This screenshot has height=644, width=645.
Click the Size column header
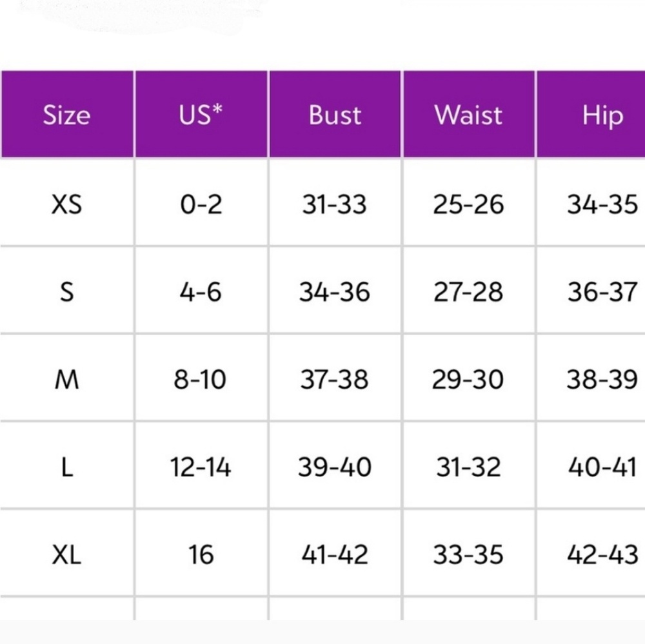pyautogui.click(x=66, y=114)
